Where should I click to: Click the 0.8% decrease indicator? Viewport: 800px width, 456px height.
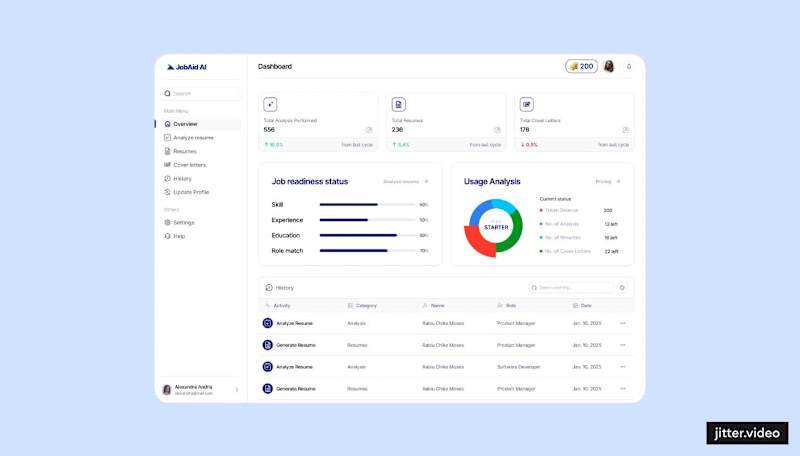point(529,145)
